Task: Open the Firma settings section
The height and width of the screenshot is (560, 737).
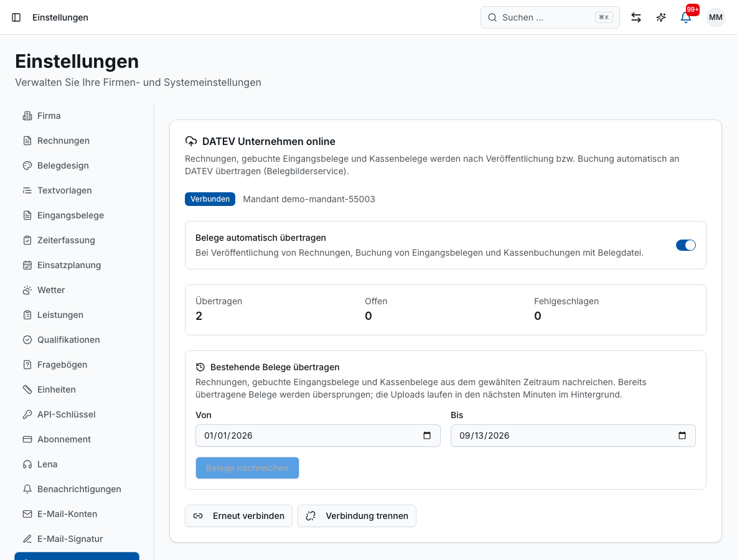Action: [77, 116]
